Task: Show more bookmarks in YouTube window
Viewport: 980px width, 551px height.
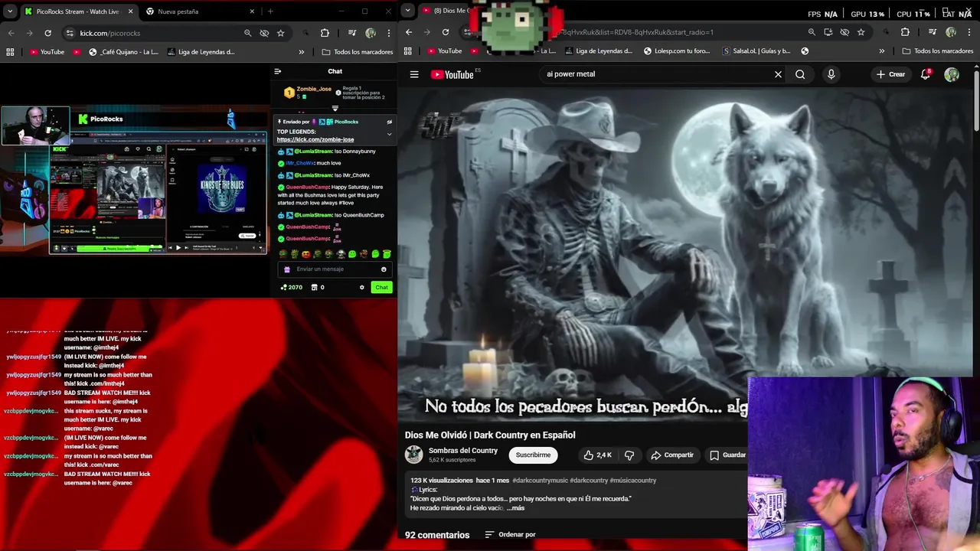Action: pyautogui.click(x=882, y=51)
